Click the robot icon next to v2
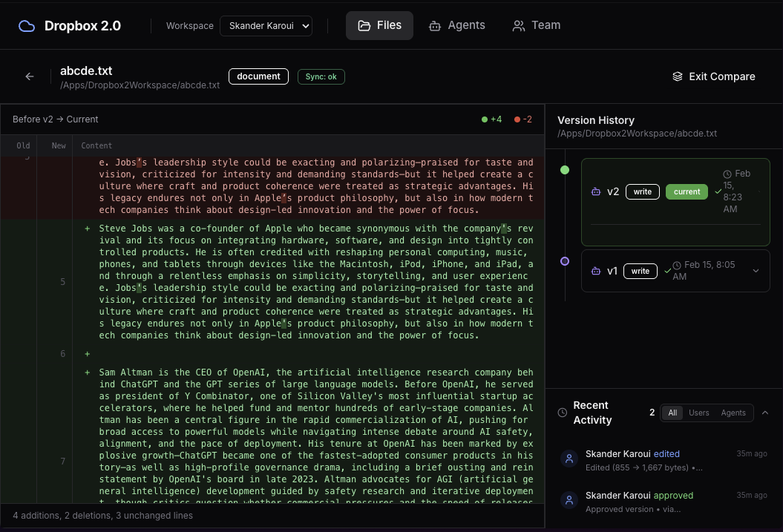Screen dimensions: 783x532 coord(596,191)
